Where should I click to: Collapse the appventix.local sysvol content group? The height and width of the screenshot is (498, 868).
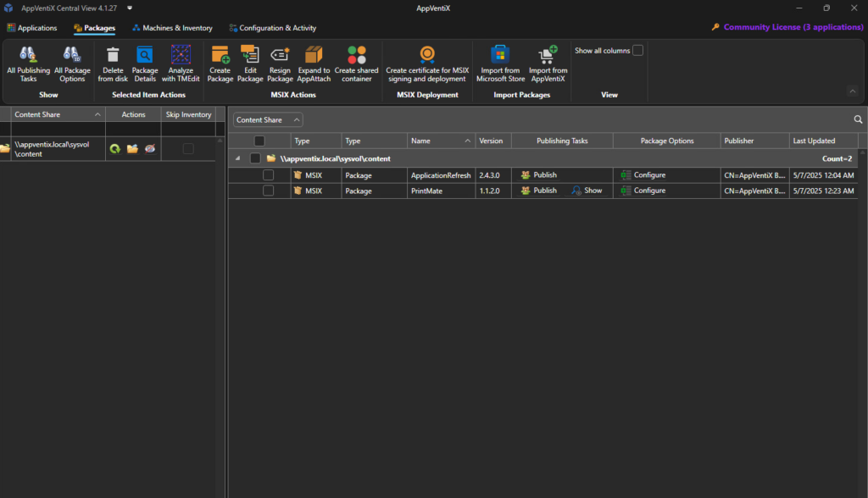coord(238,158)
